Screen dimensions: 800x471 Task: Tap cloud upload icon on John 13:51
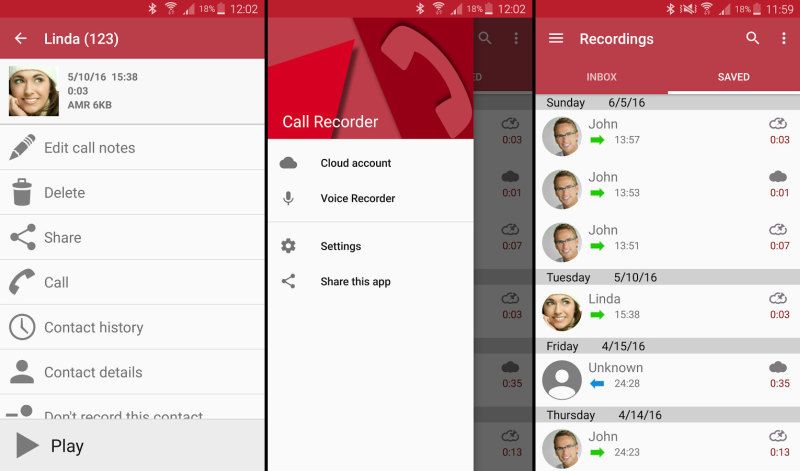pos(778,230)
